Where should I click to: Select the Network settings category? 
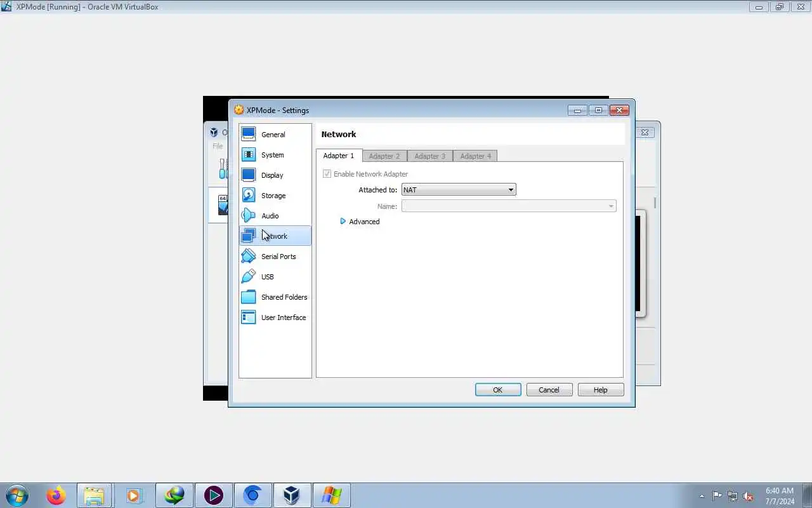275,236
